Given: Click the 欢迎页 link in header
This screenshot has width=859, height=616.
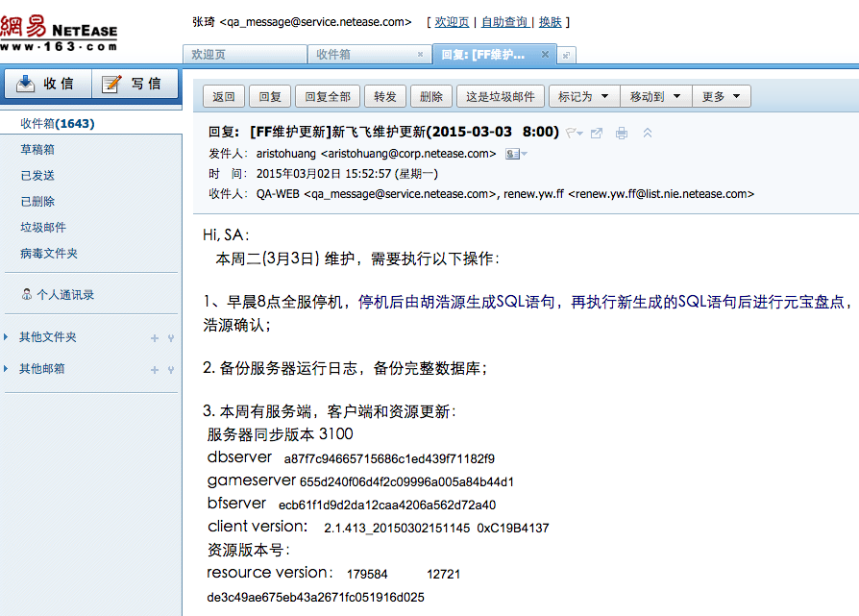Looking at the screenshot, I should pos(452,22).
